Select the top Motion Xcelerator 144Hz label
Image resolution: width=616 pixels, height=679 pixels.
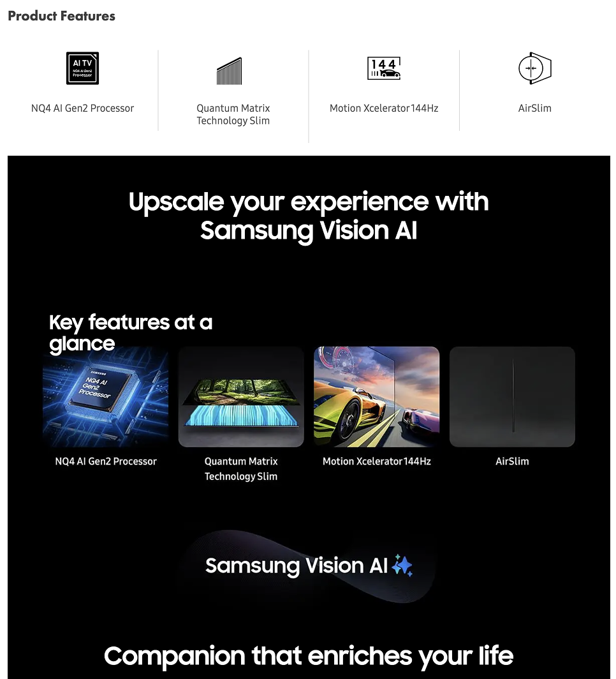(x=384, y=108)
